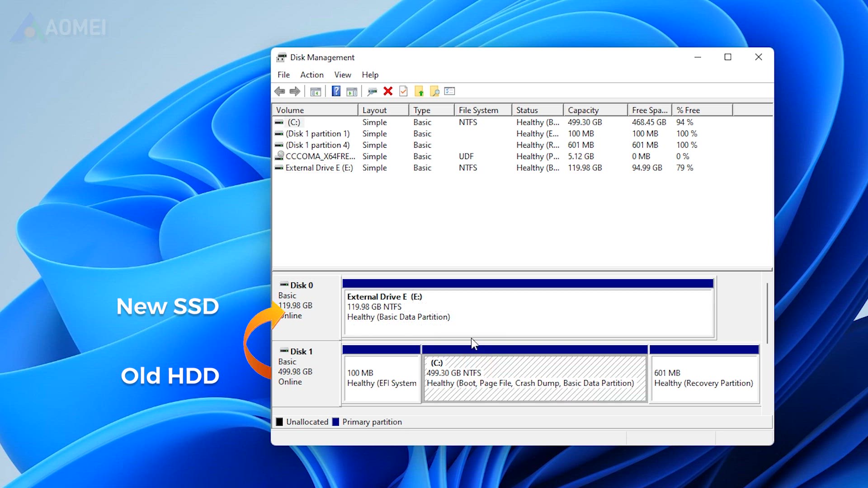Sort by the Layout column header

[x=383, y=110]
